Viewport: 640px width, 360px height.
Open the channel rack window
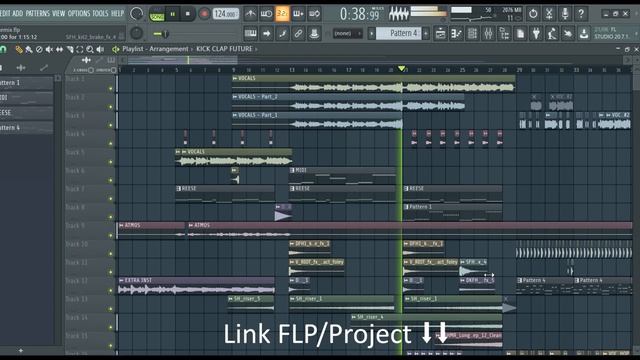click(473, 33)
